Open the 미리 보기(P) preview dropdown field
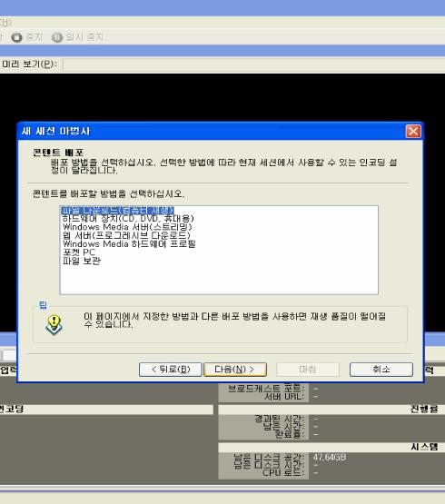This screenshot has width=445, height=504. (x=254, y=64)
